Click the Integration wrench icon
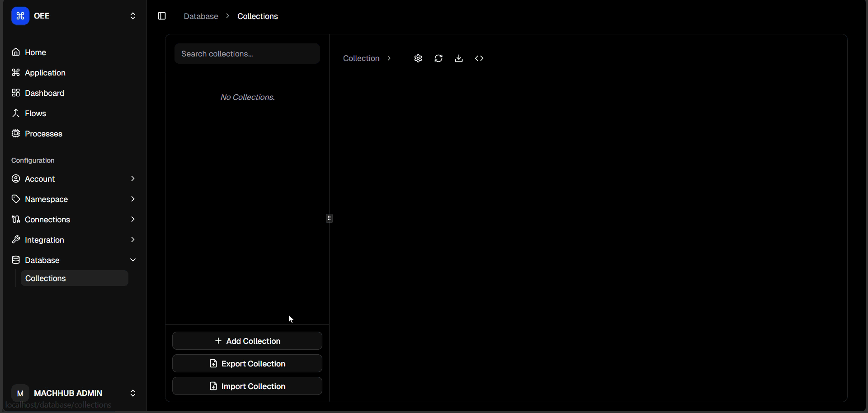 [x=16, y=239]
